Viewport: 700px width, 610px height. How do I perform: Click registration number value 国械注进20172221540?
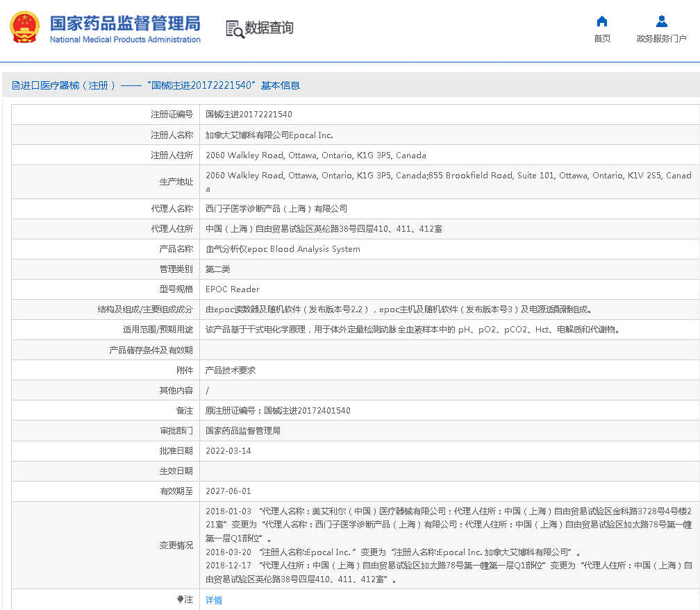[x=249, y=115]
